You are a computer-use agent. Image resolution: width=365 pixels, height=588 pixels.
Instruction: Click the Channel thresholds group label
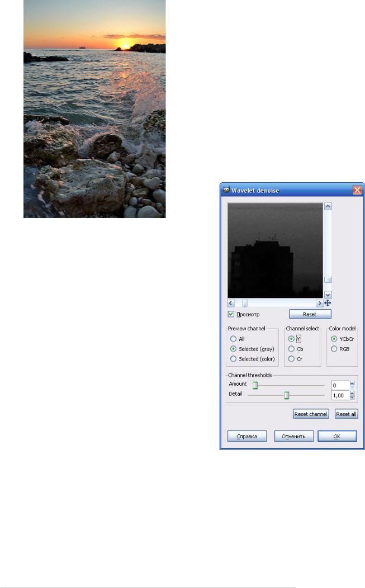pos(250,375)
